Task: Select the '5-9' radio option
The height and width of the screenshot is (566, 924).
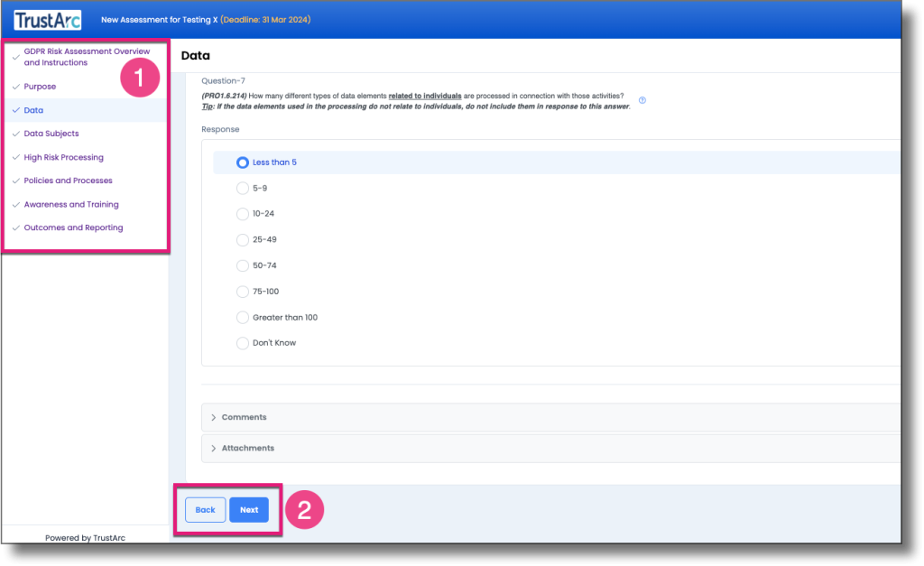Action: 242,188
